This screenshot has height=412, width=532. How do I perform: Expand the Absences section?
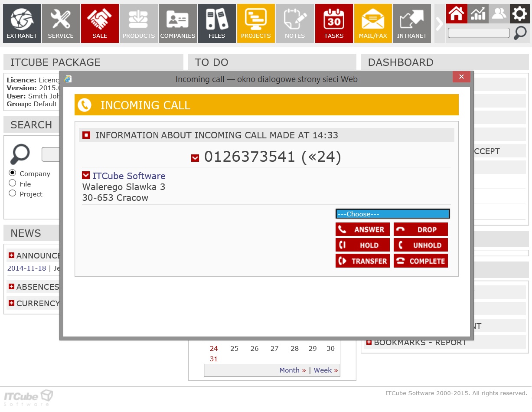pyautogui.click(x=11, y=286)
